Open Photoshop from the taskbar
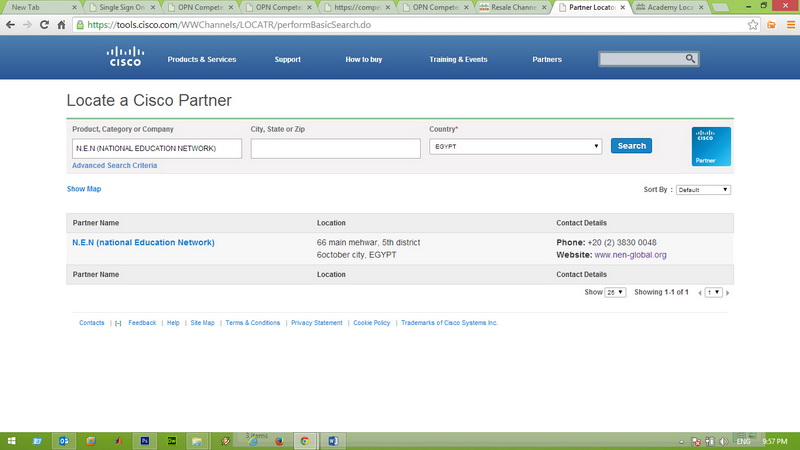 pos(145,441)
